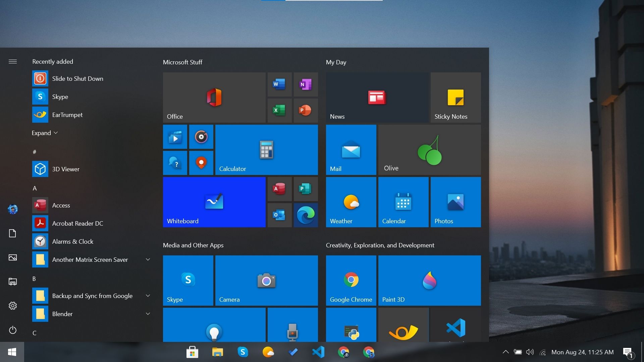Launch the Publisher small tile
The width and height of the screenshot is (644, 362).
coord(306,189)
